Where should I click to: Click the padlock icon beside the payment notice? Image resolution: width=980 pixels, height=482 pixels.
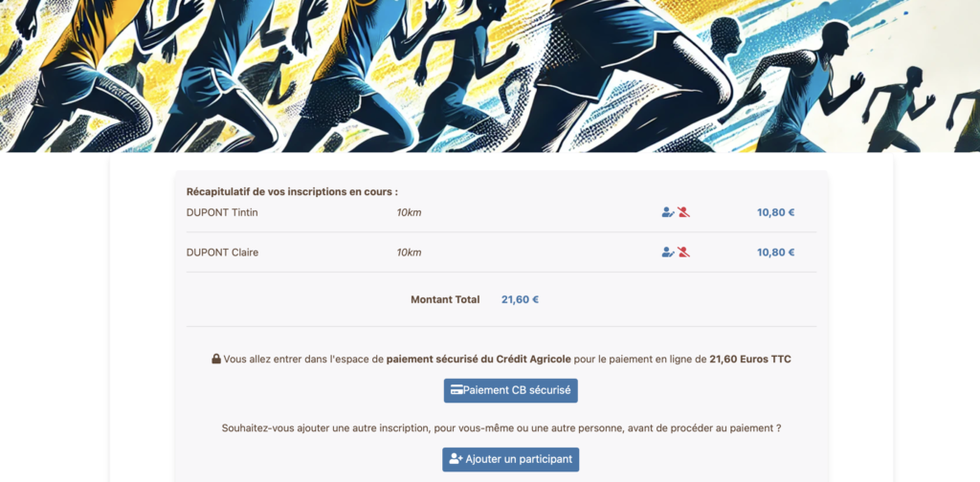[x=216, y=359]
